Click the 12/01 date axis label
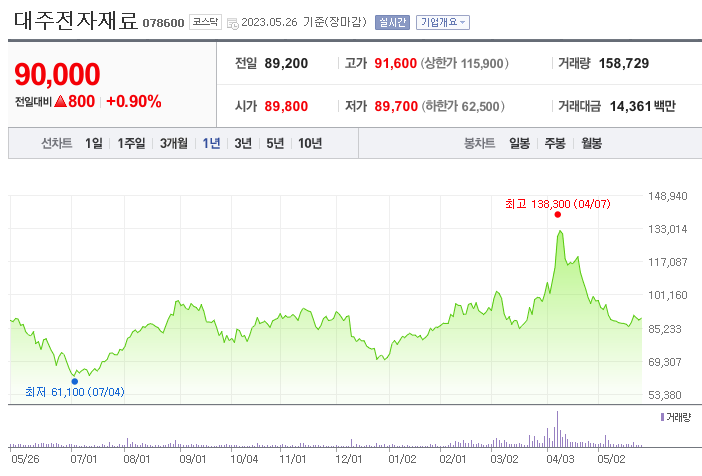702x476 pixels. coord(349,459)
